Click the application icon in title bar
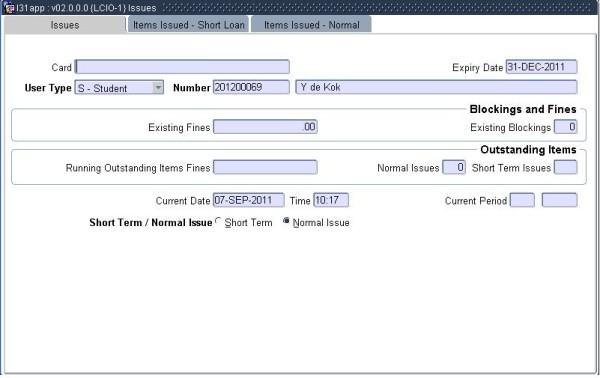 pos(9,8)
